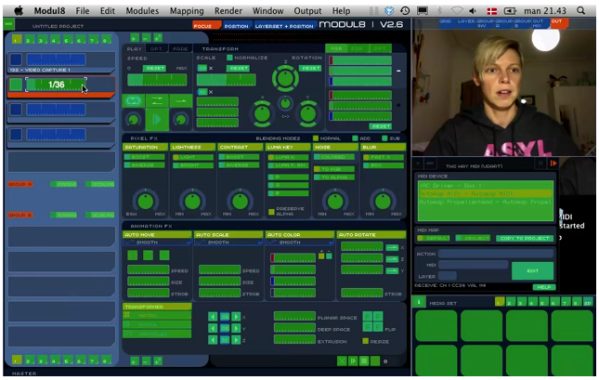Click the left arrow for X transformer
Viewport: 599px width, 380px height.
(x=213, y=317)
